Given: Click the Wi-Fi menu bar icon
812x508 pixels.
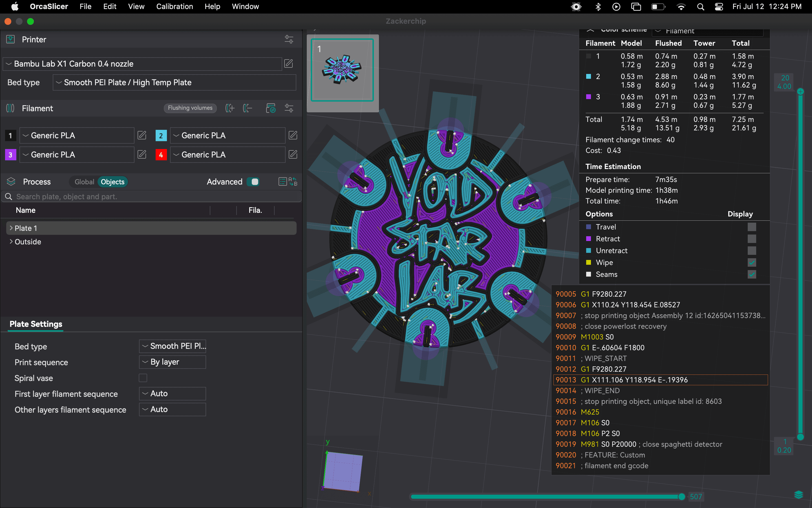Looking at the screenshot, I should pyautogui.click(x=681, y=7).
